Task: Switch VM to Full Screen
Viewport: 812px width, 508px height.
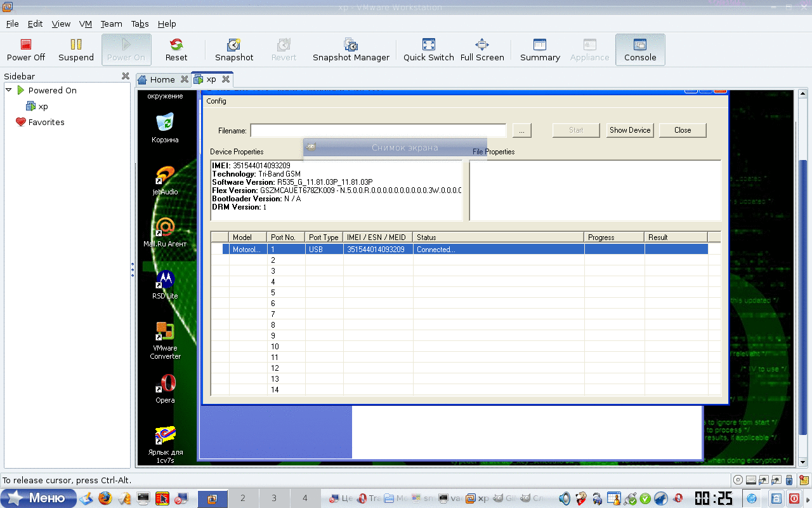Action: click(x=482, y=50)
